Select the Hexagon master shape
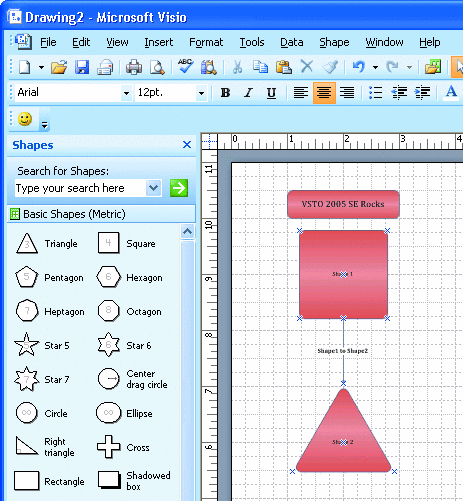 click(130, 277)
